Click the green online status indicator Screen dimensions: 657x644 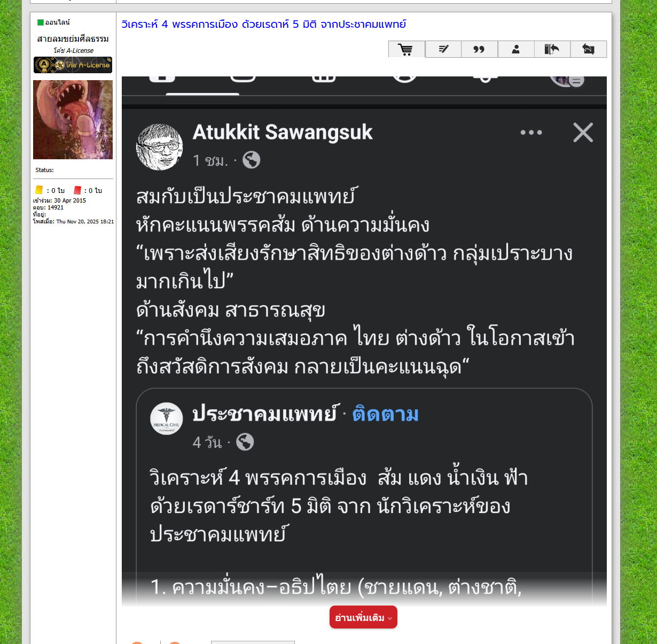click(x=41, y=22)
